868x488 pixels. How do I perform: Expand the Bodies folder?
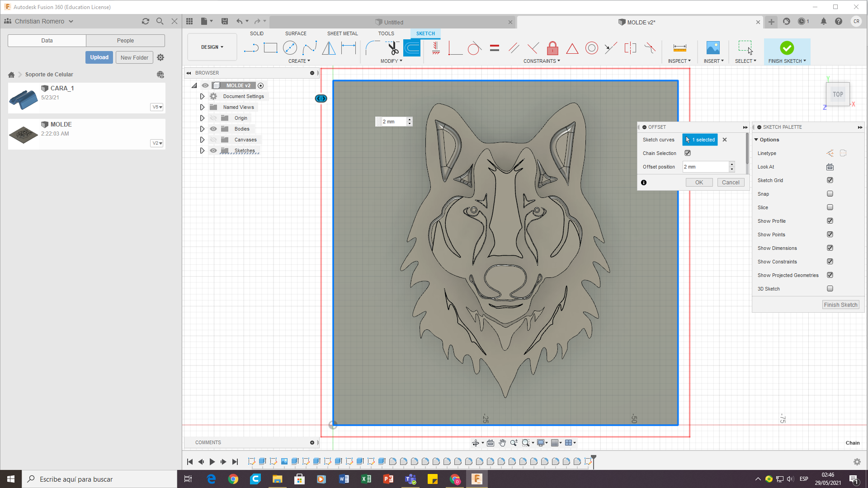pyautogui.click(x=202, y=129)
